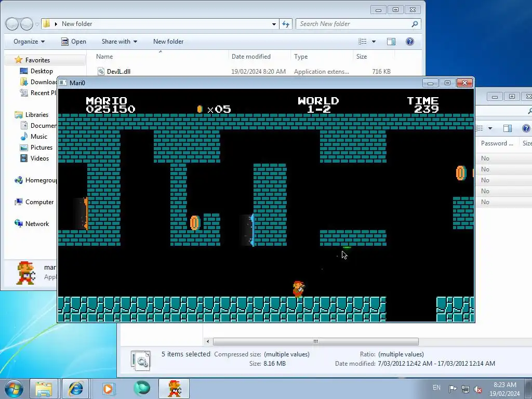
Task: Click the blue portal in Mari0
Action: point(252,229)
